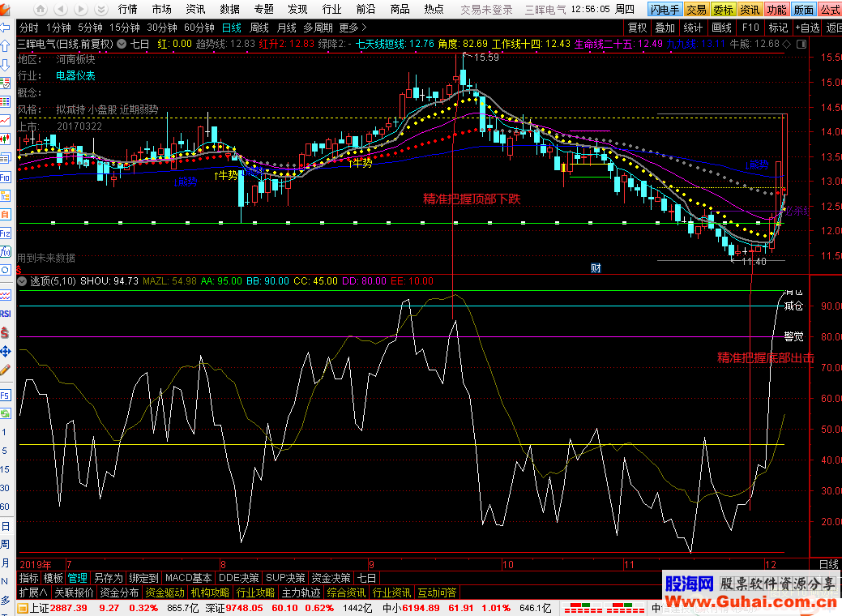The height and width of the screenshot is (616, 842).
Task: Open the red line chart sidebar icon
Action: 6,120
